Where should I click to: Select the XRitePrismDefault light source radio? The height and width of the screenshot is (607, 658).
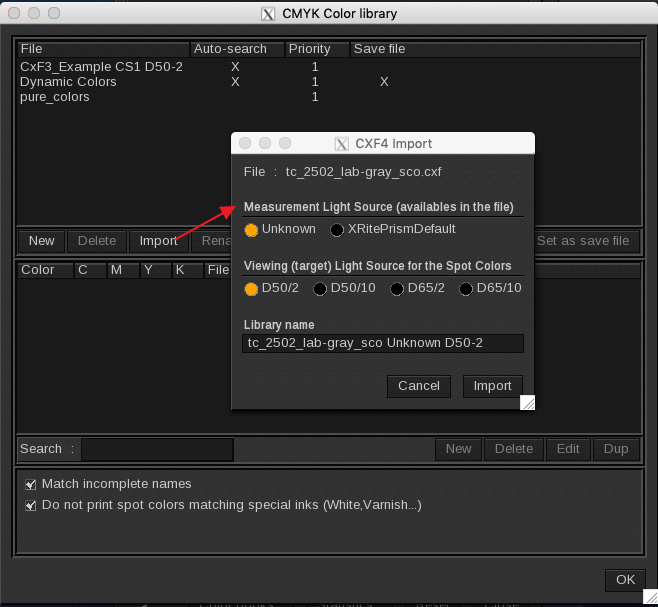pos(337,230)
